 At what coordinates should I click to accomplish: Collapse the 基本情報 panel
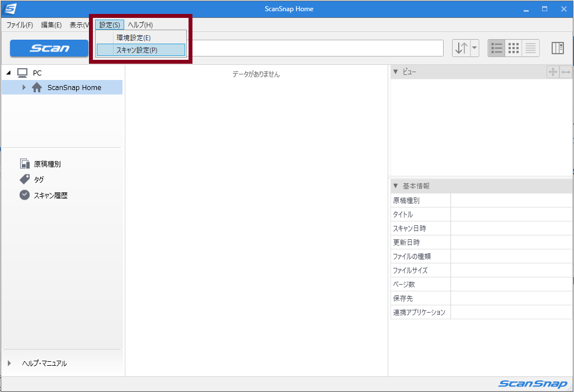(396, 186)
